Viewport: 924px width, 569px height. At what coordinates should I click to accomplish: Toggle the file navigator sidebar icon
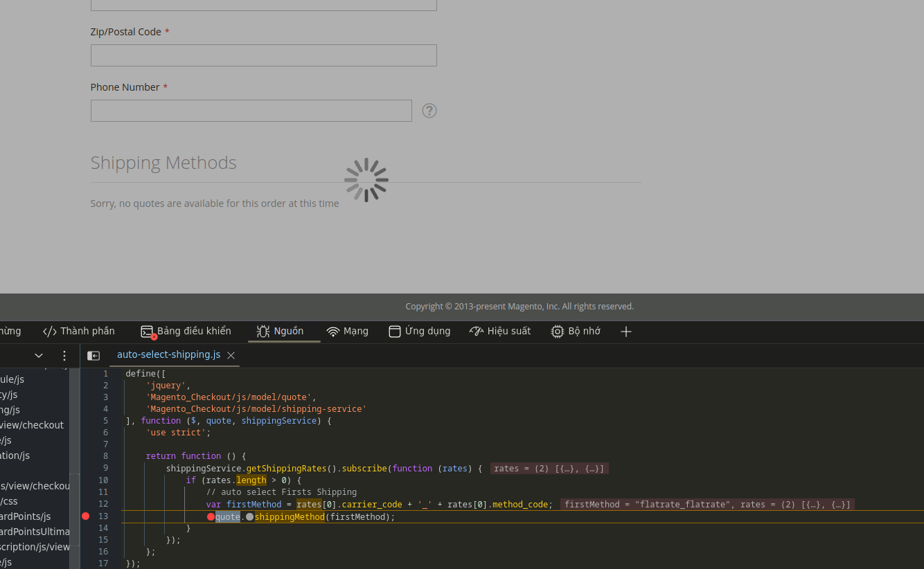point(94,356)
